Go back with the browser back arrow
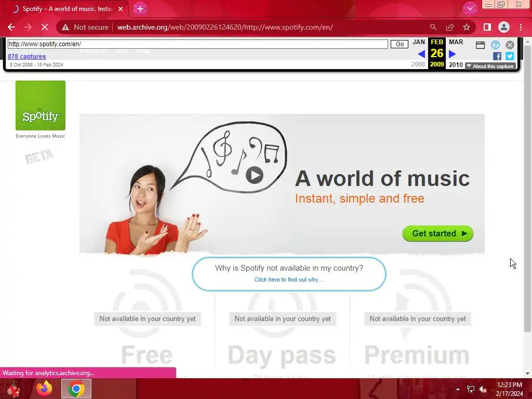This screenshot has width=532, height=399. (x=11, y=27)
